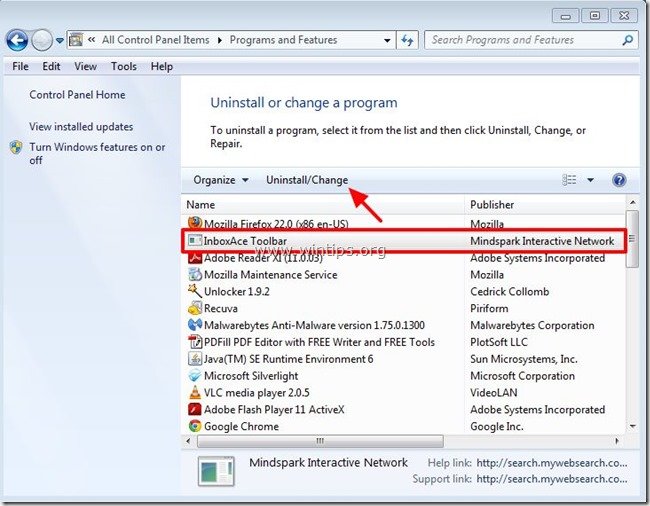Open the Help link mywebsearch URL
Viewport: 650px width, 506px height.
coord(552,463)
